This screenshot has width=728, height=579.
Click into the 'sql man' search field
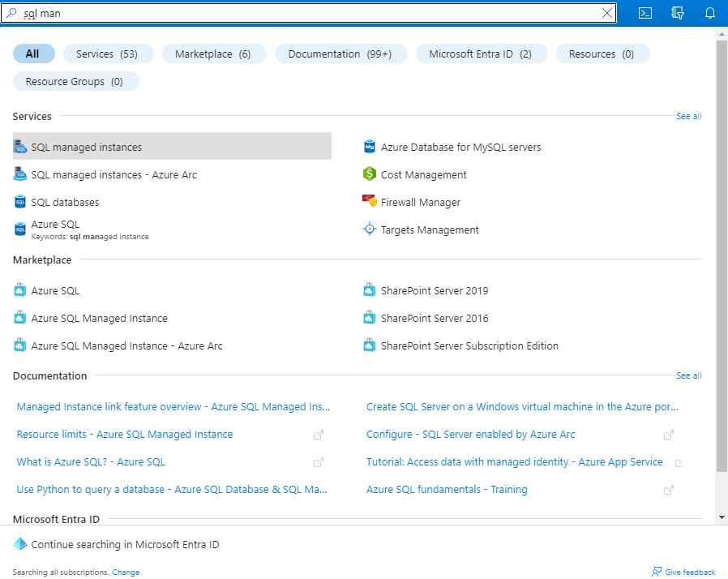[309, 13]
